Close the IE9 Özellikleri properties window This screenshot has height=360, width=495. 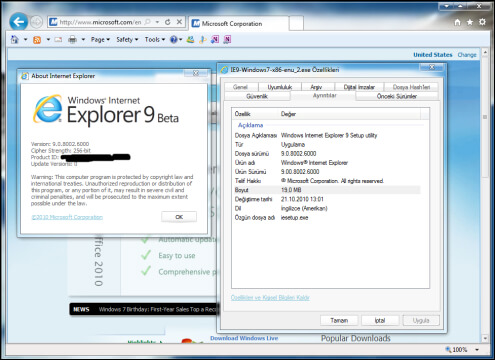click(x=432, y=67)
